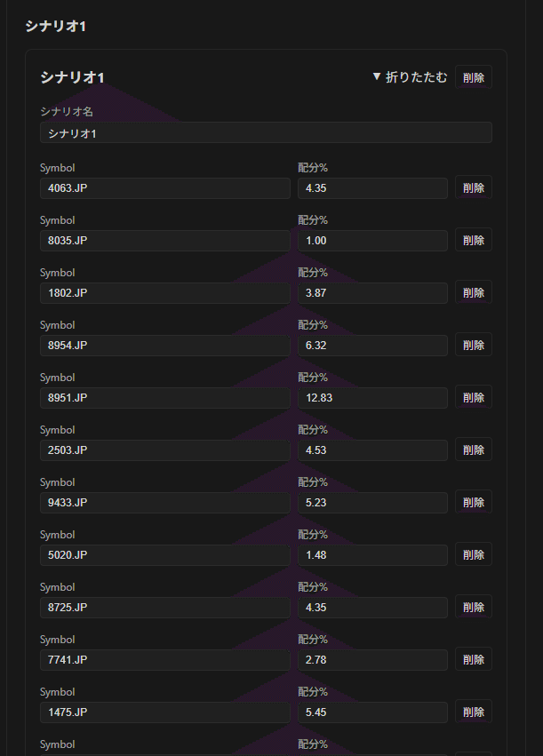The image size is (543, 756).
Task: Delete the 9433.JP row
Action: [474, 502]
